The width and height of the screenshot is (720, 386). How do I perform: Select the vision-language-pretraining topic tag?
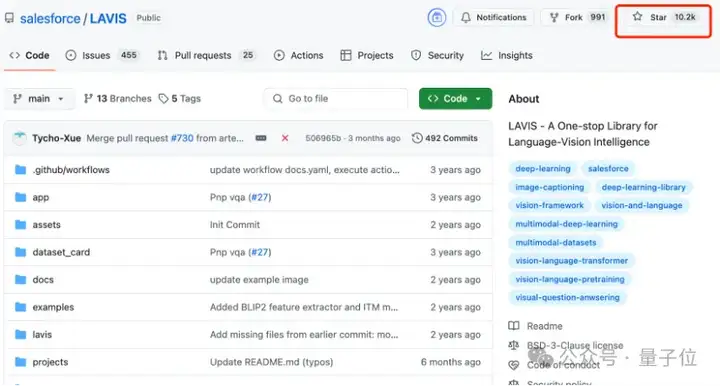(x=570, y=279)
